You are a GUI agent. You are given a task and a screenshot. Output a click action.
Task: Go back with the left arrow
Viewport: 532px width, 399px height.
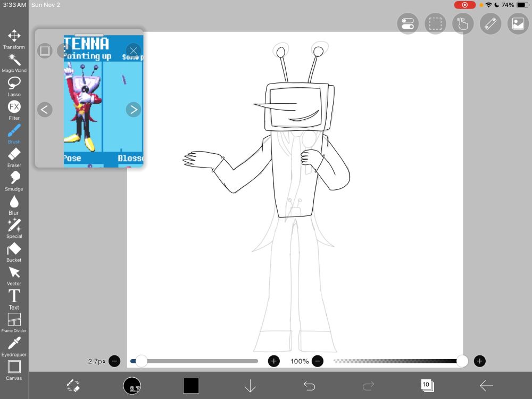pyautogui.click(x=486, y=386)
